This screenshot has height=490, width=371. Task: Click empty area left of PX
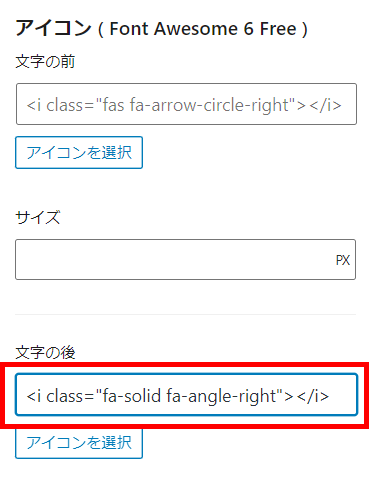pyautogui.click(x=173, y=259)
